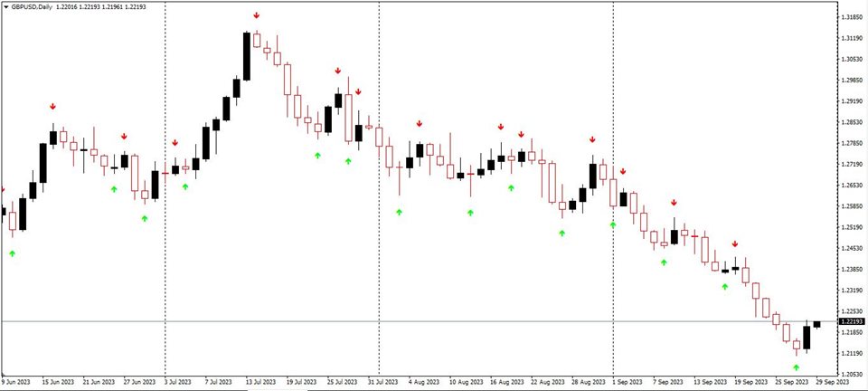The height and width of the screenshot is (391, 868).
Task: Select the red sell arrow above the July peak
Action: pyautogui.click(x=256, y=15)
